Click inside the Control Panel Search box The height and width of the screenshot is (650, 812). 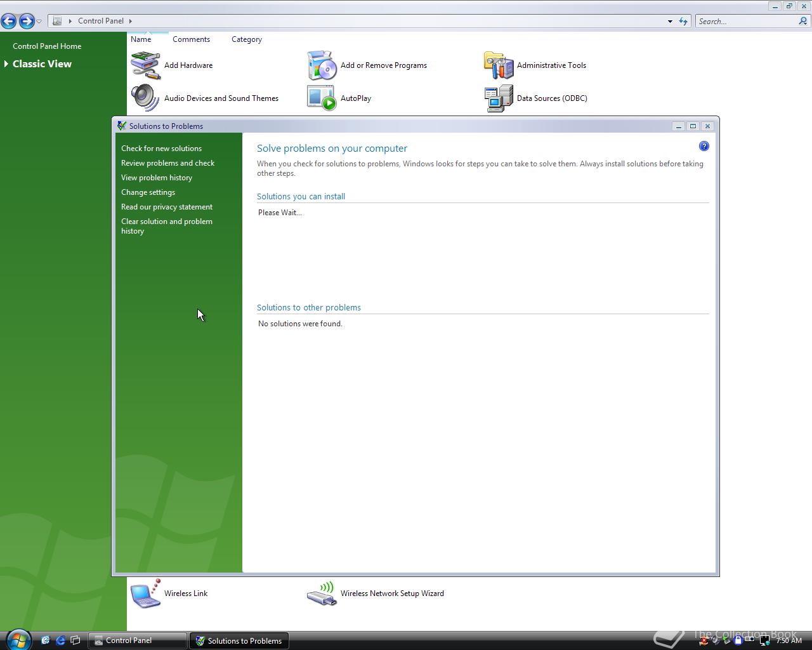point(746,21)
